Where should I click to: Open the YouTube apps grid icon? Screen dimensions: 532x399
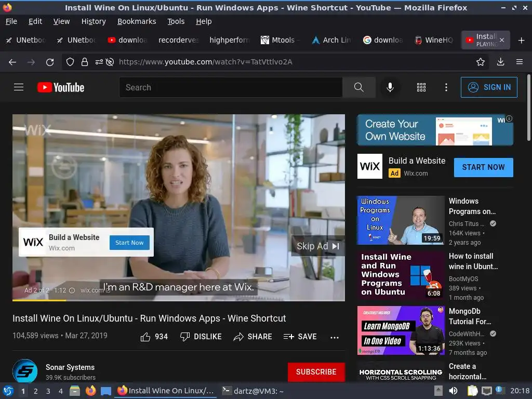421,87
